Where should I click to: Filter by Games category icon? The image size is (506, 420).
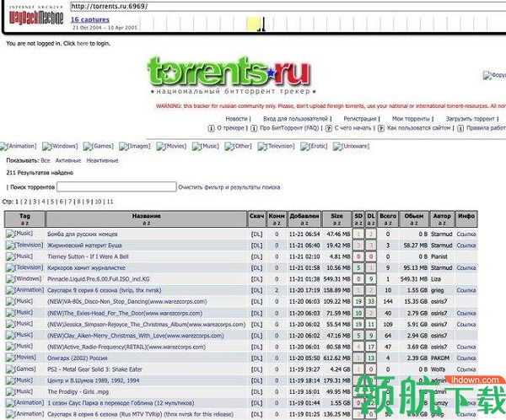point(99,146)
